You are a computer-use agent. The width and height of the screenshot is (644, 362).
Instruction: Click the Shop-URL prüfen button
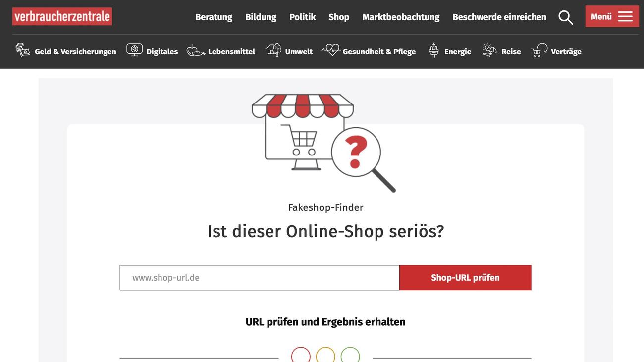pyautogui.click(x=465, y=278)
